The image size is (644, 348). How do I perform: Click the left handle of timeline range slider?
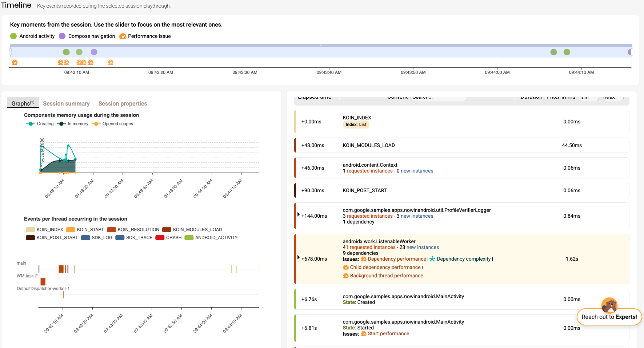point(11,52)
